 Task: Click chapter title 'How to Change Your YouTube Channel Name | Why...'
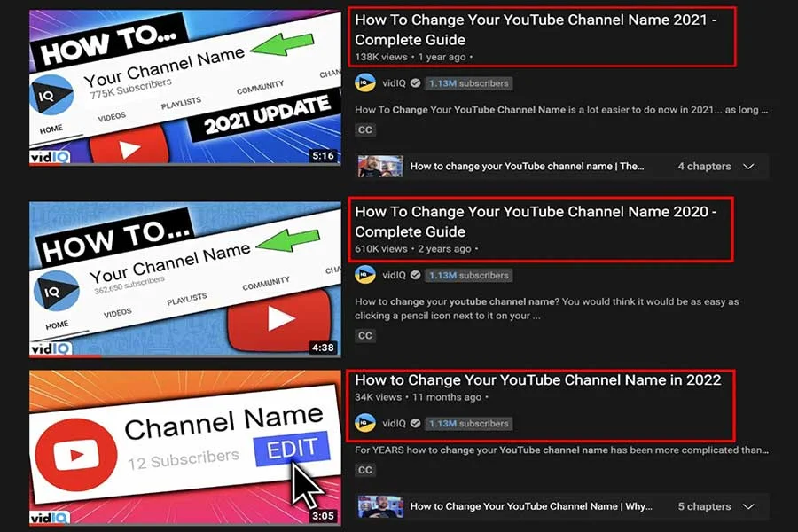tap(531, 506)
